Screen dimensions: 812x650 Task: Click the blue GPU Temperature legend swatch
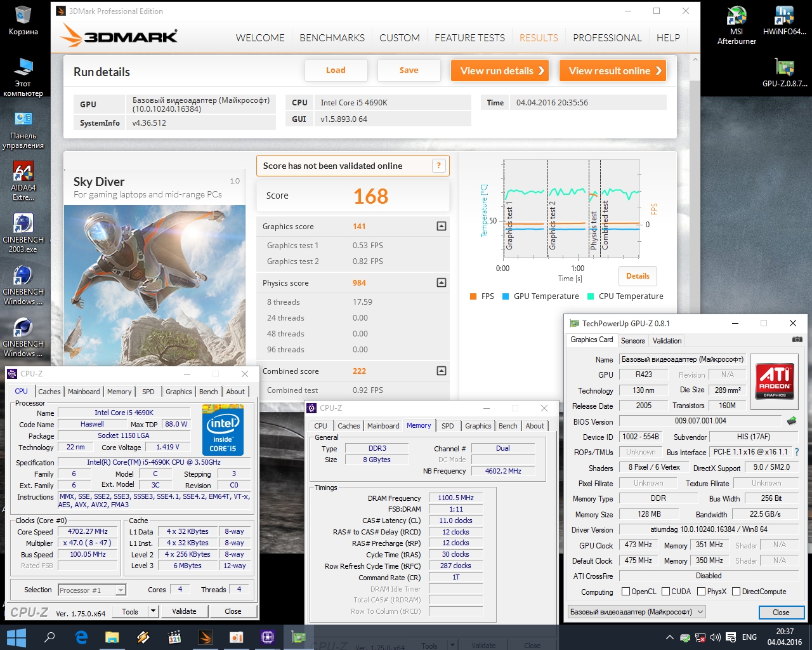(506, 296)
